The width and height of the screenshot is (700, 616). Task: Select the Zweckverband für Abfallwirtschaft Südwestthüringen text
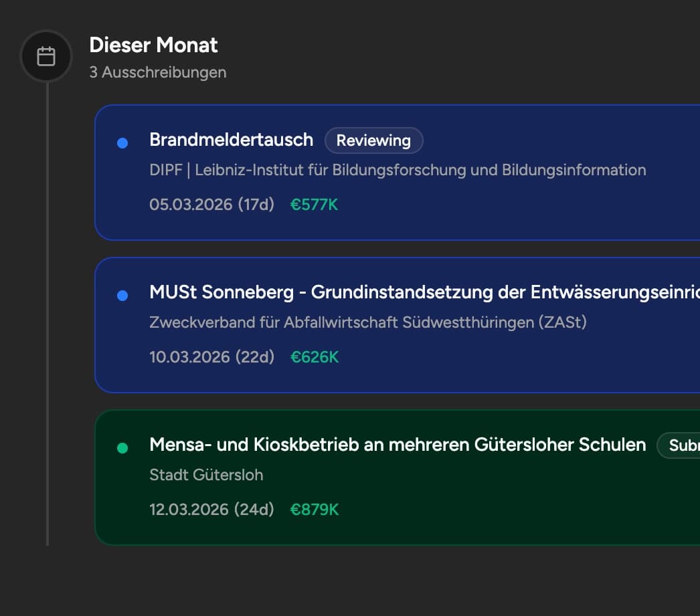pyautogui.click(x=368, y=322)
